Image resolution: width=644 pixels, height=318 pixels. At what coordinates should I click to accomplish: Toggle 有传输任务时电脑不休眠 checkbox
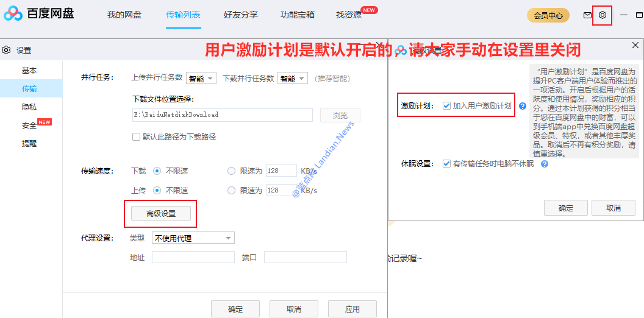(446, 164)
